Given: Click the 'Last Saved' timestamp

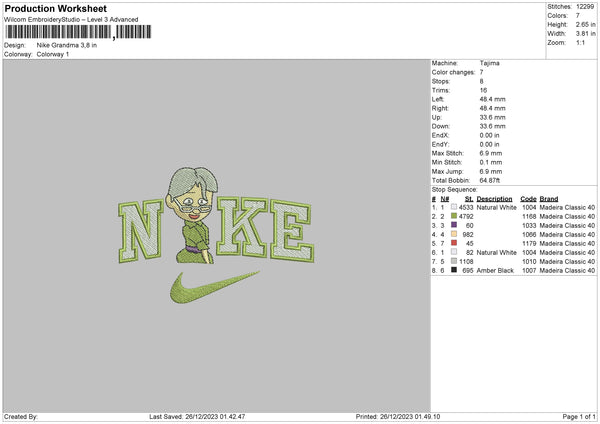Looking at the screenshot, I should (x=197, y=417).
